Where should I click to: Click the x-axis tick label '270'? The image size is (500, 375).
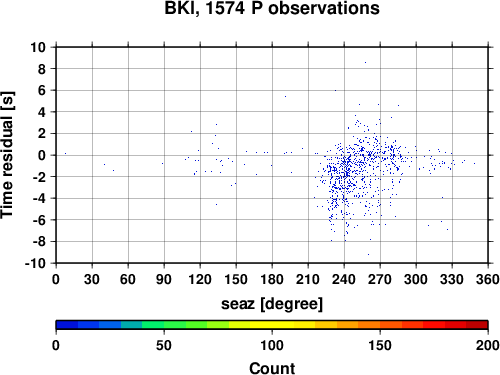click(x=380, y=279)
